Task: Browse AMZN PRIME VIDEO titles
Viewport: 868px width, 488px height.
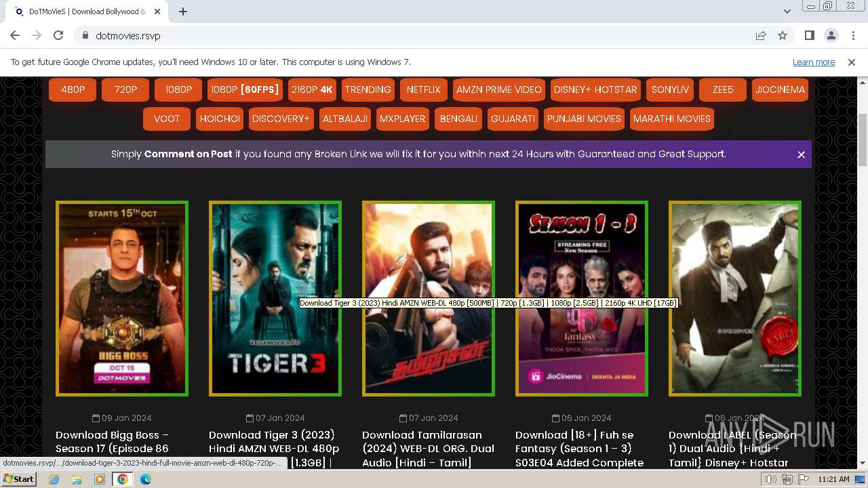Action: pos(498,89)
